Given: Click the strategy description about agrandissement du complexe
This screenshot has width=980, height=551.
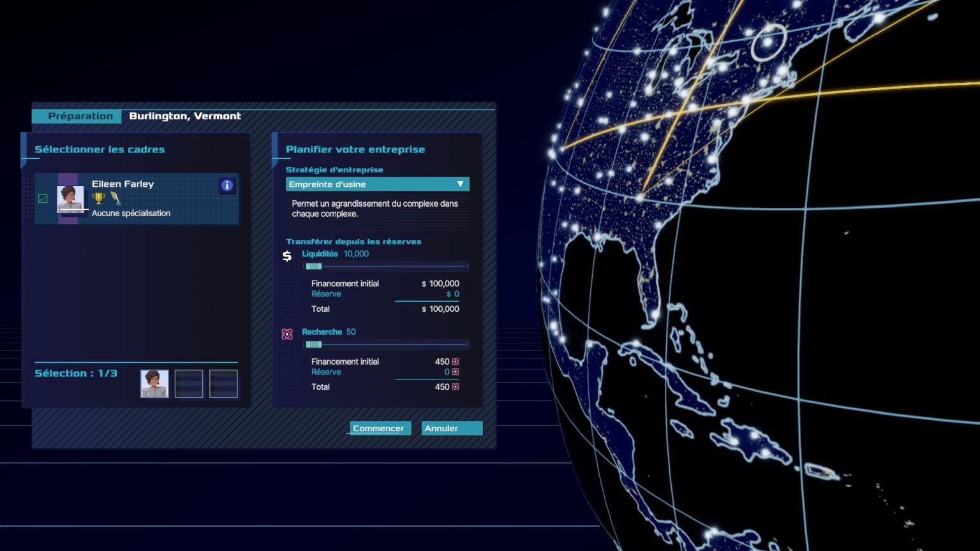Looking at the screenshot, I should [x=375, y=209].
